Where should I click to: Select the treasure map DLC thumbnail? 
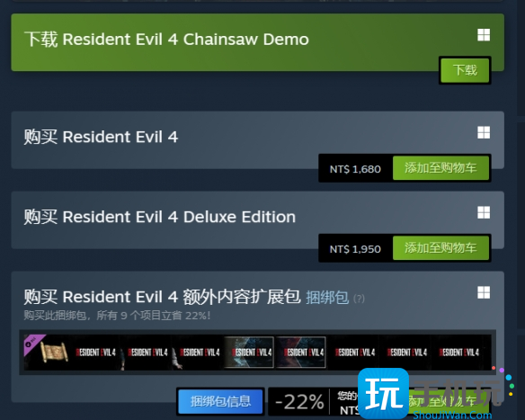pos(47,353)
